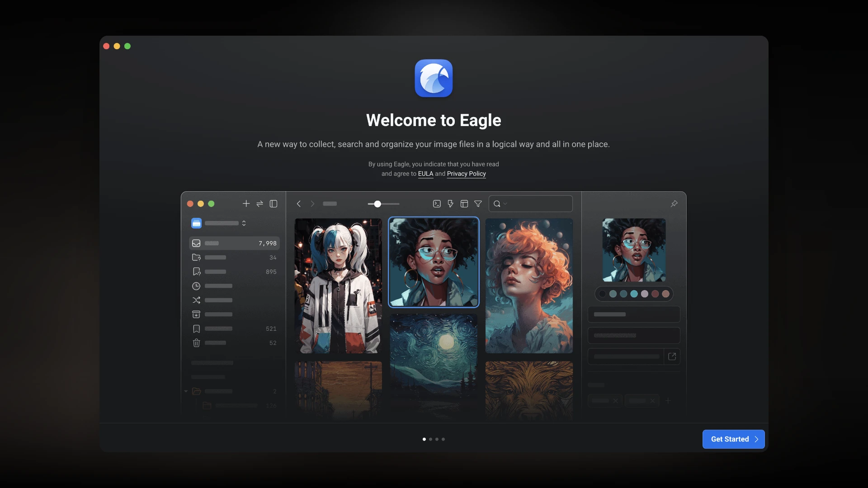Click the second notes field in the inspector
Viewport: 868px width, 488px height.
(x=634, y=335)
